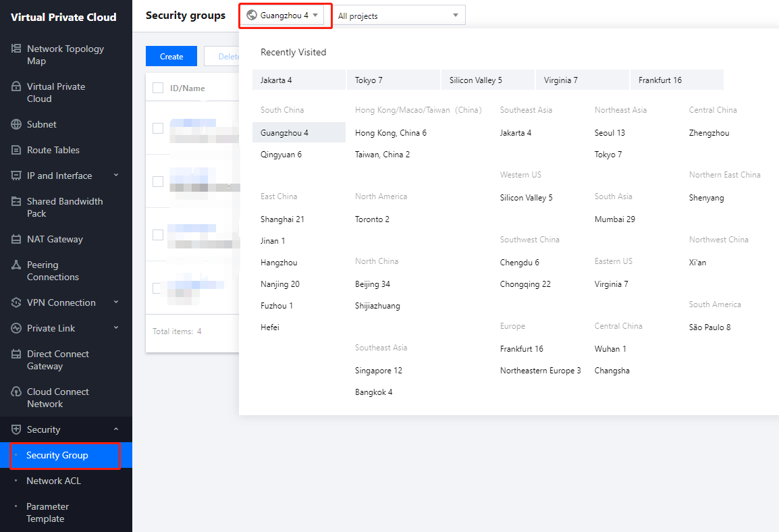Select Guangzhou 4 under South China

click(298, 132)
